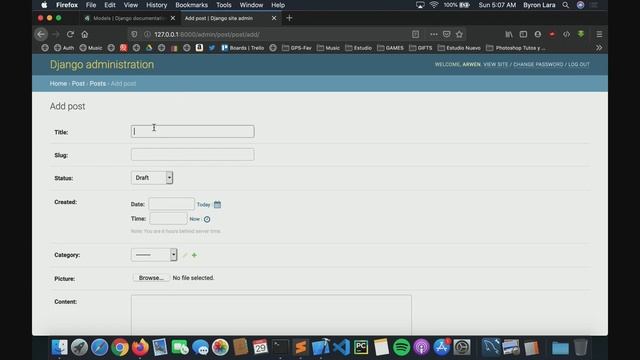The image size is (640, 360).
Task: Click the Created Date input field
Action: [171, 204]
